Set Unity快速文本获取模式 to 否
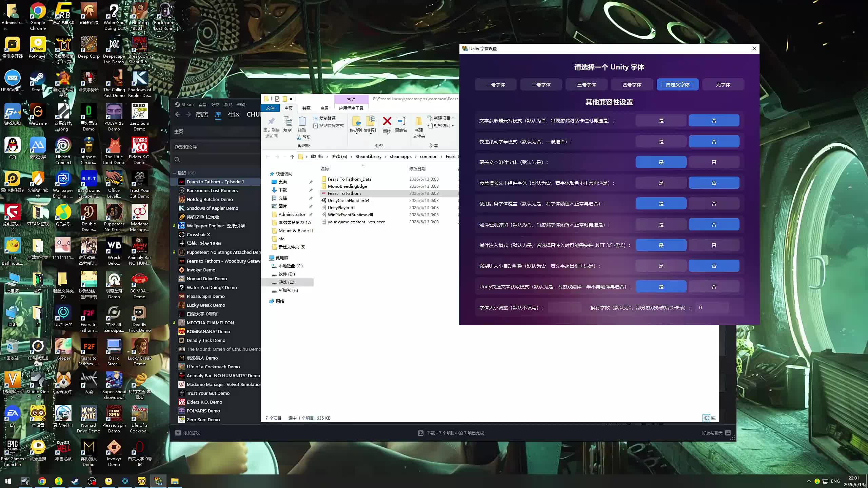The image size is (868, 488). click(714, 287)
